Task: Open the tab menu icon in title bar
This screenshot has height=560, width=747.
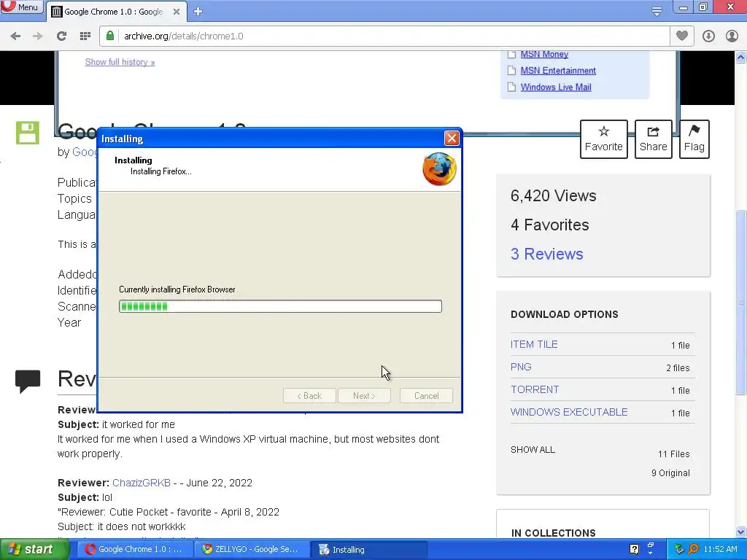Action: 657,11
